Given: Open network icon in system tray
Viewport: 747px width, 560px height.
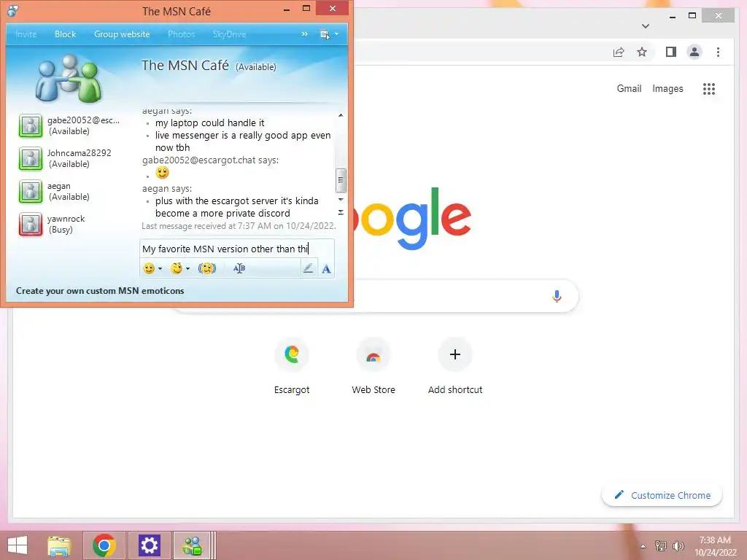Looking at the screenshot, I should click(661, 545).
